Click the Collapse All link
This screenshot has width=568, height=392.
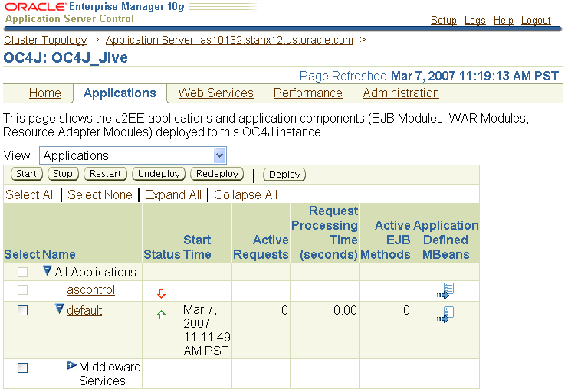245,194
